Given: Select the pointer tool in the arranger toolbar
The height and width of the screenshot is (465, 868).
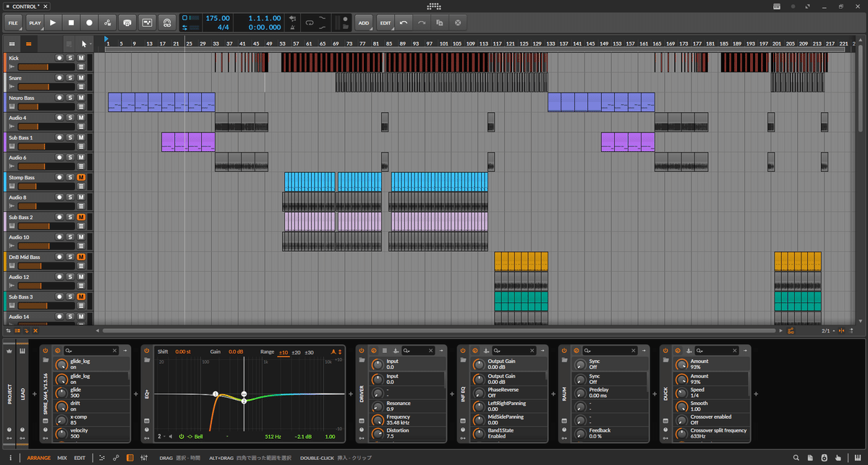Looking at the screenshot, I should 82,43.
